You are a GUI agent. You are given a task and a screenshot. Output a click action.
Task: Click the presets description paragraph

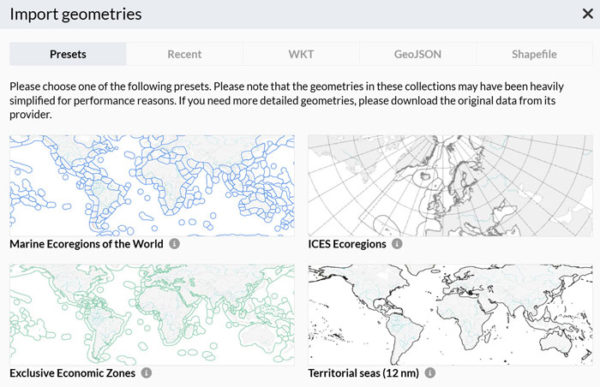coord(287,100)
